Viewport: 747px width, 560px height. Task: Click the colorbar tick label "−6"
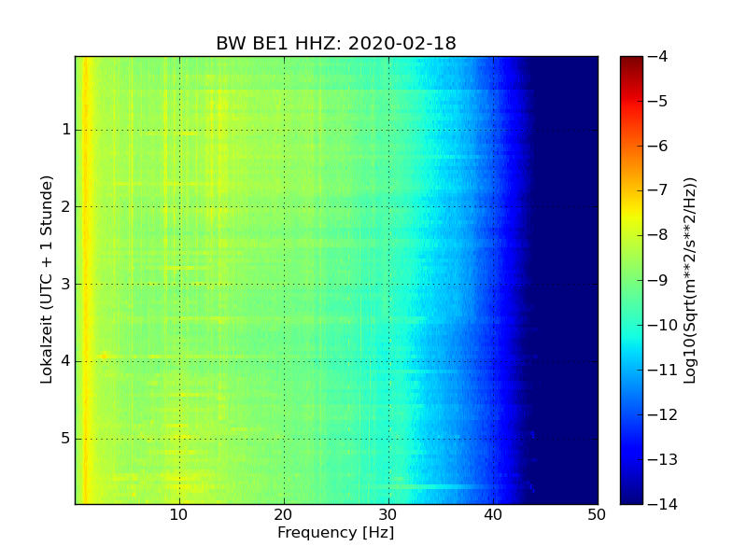658,147
